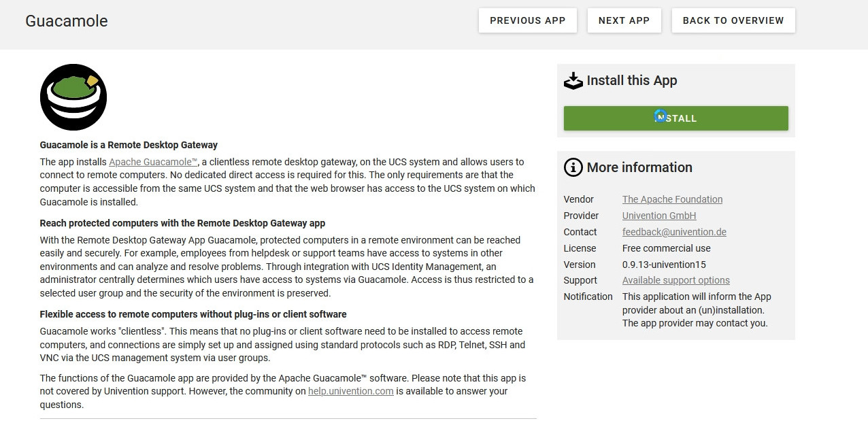
Task: Open The Apache Foundation vendor link
Action: (672, 199)
